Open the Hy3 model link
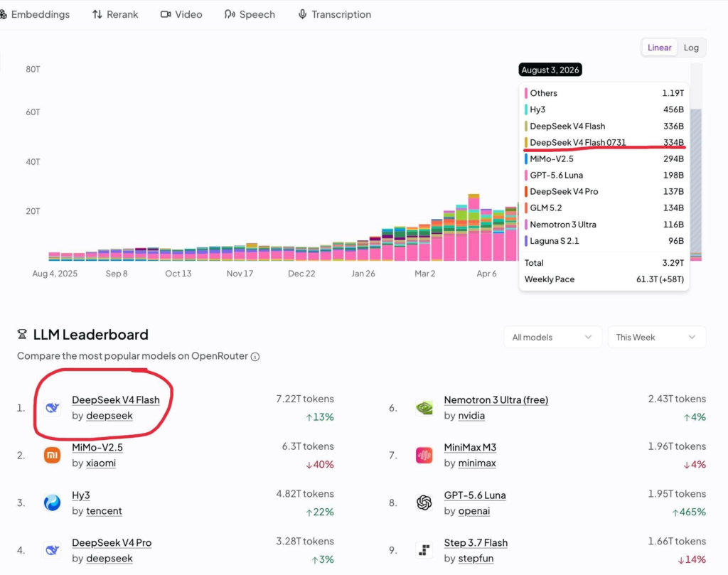728x575 pixels. tap(81, 495)
